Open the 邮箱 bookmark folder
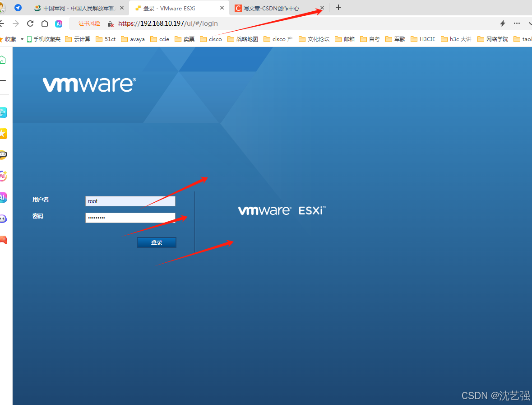The image size is (532, 405). coord(344,39)
